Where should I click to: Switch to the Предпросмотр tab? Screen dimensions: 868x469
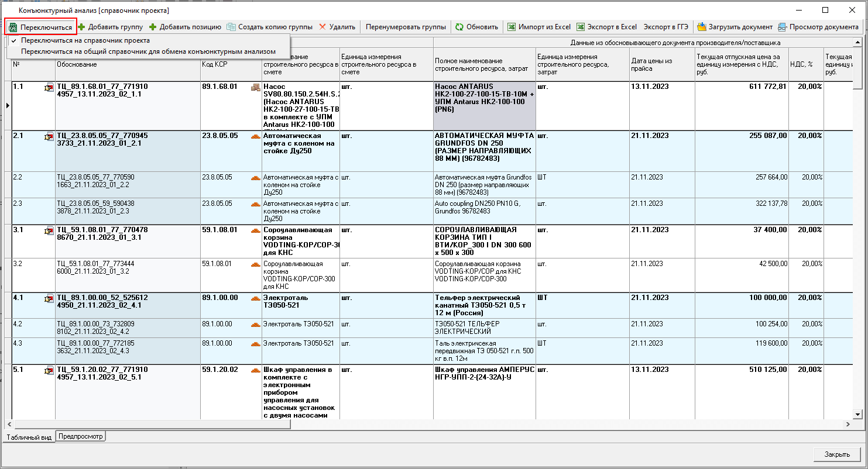coord(81,436)
